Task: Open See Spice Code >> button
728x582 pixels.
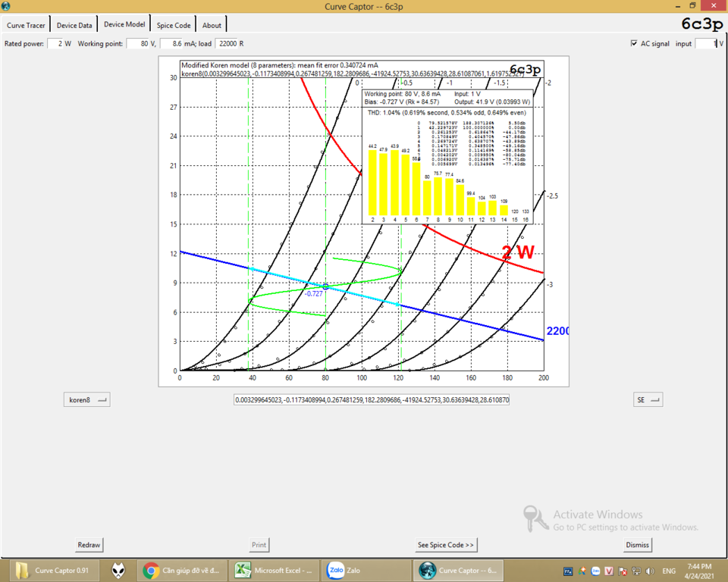Action: tap(446, 544)
